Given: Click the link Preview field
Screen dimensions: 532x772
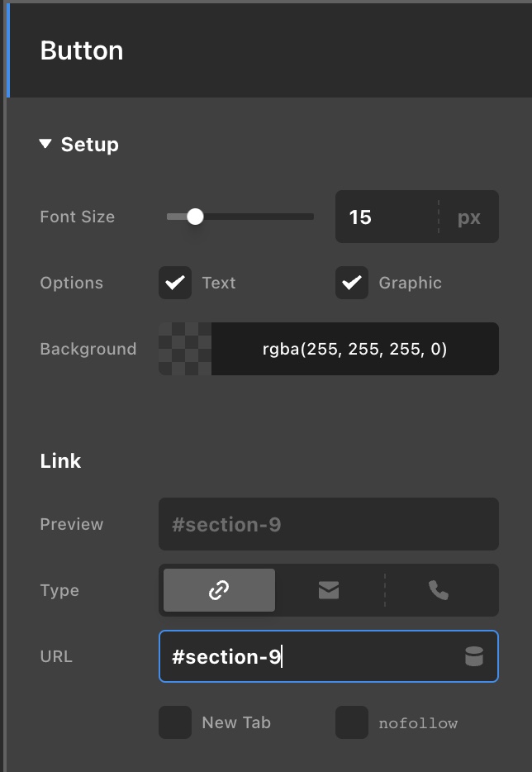Looking at the screenshot, I should (328, 524).
